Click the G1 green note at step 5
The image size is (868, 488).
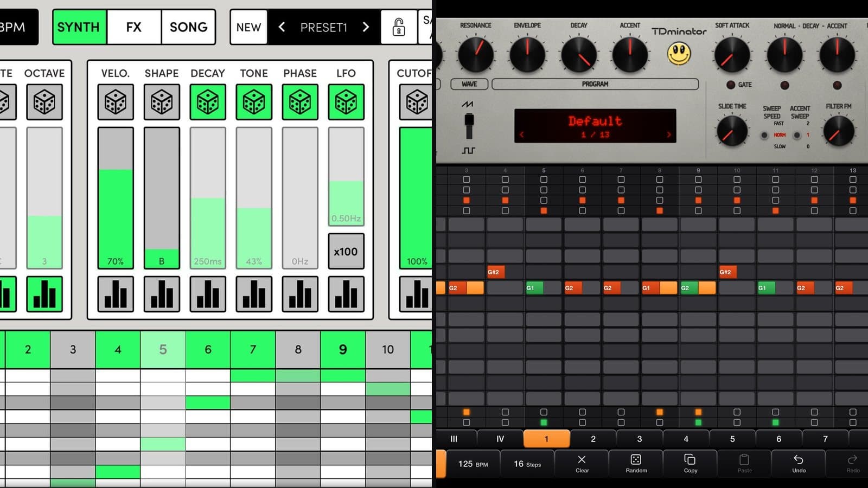point(535,288)
